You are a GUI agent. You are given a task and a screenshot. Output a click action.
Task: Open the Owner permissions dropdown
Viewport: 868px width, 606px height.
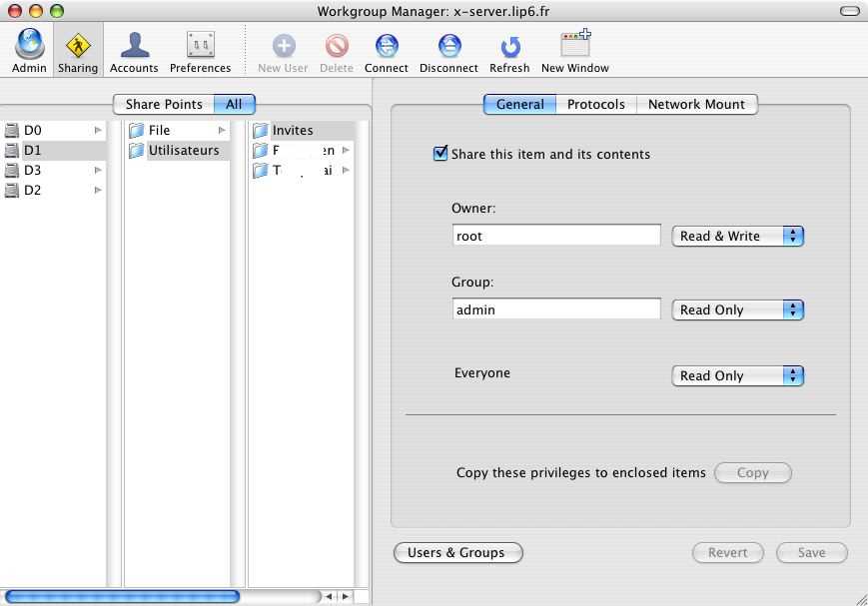click(737, 237)
